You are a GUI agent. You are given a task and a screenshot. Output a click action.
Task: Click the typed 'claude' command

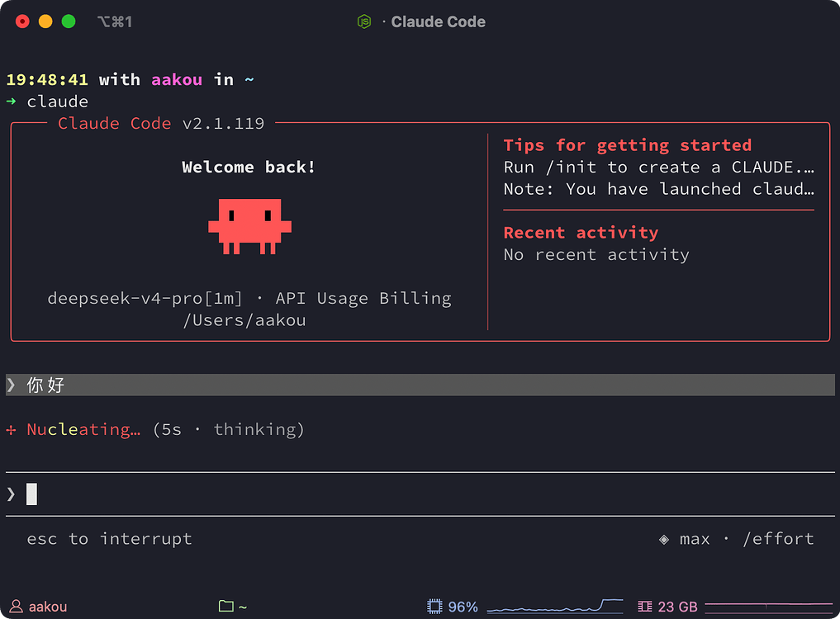(x=58, y=102)
